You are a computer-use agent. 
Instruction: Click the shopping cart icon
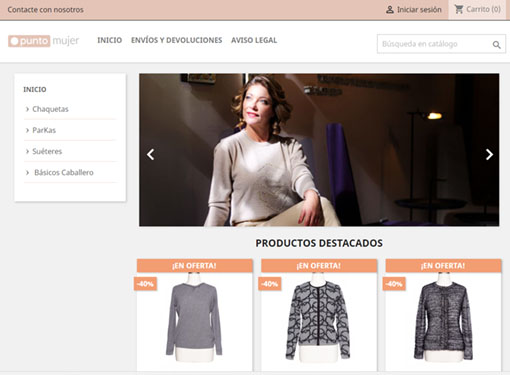(x=459, y=9)
